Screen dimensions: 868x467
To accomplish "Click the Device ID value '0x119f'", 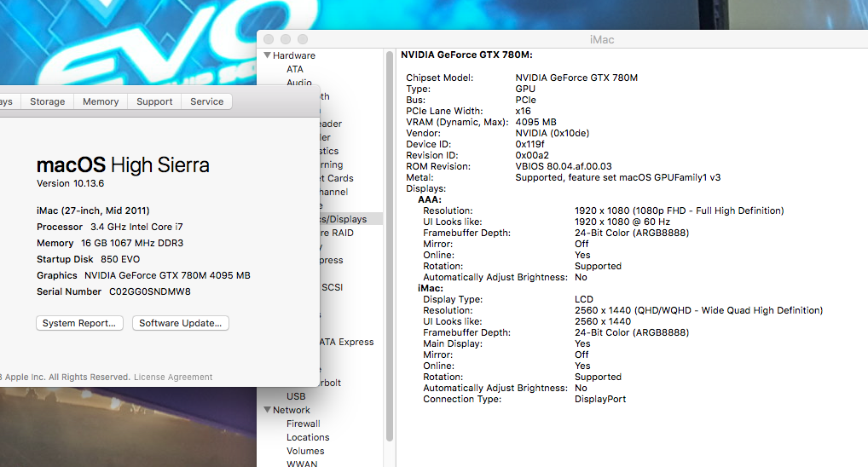I will [x=529, y=144].
